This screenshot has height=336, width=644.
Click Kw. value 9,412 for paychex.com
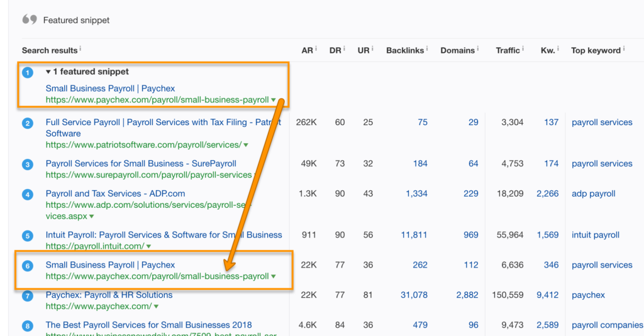pos(548,295)
